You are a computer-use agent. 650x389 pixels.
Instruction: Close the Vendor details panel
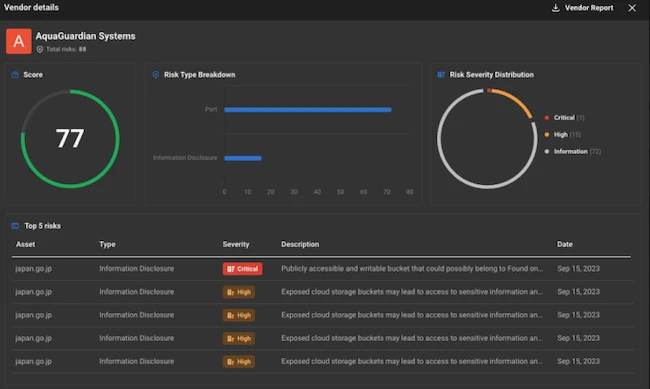[x=632, y=8]
